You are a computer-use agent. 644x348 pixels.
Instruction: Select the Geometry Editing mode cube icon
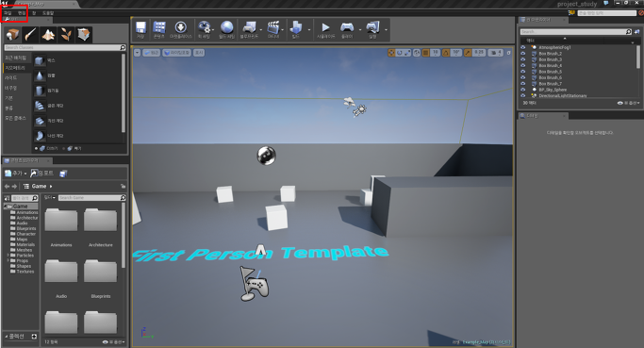tap(84, 35)
